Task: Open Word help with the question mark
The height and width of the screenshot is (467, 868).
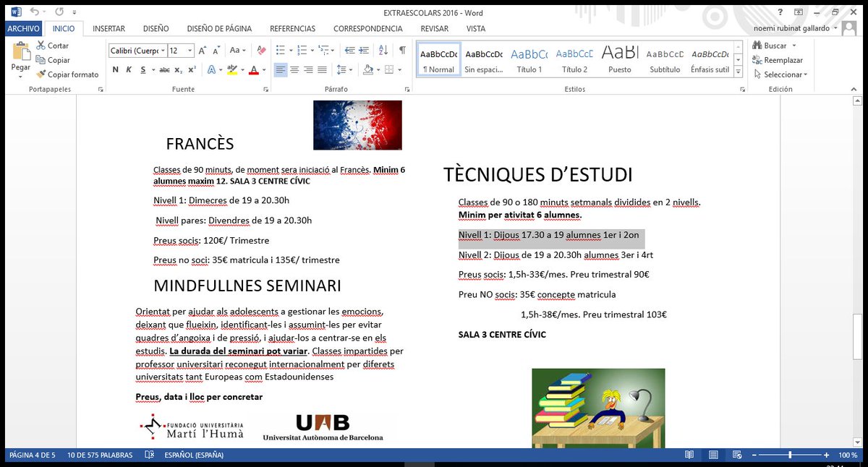Action: pyautogui.click(x=780, y=12)
